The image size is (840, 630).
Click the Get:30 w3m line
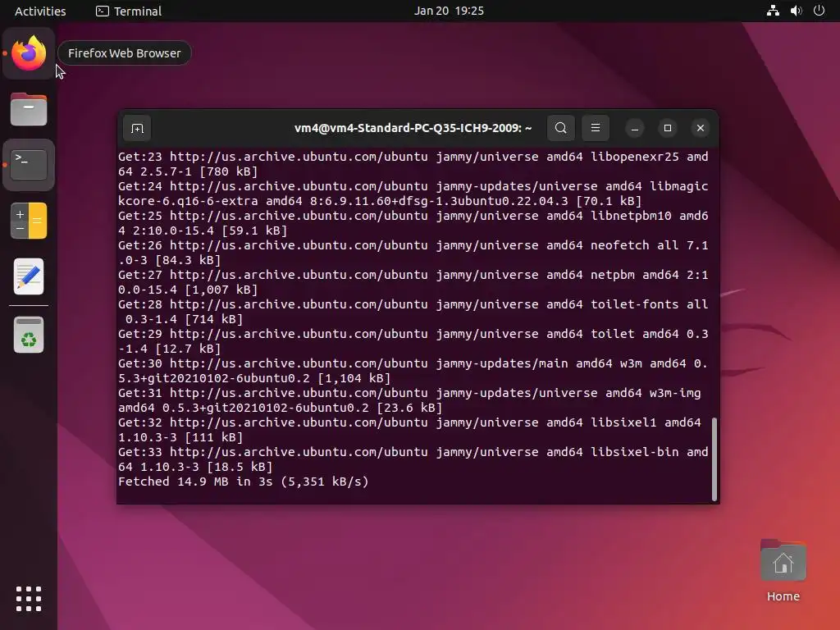click(413, 370)
